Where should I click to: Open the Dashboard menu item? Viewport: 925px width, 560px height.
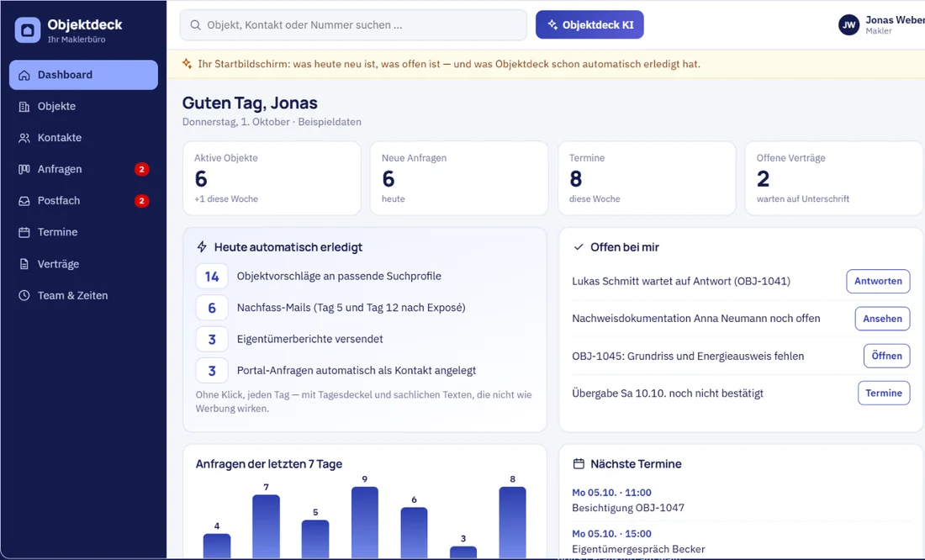click(84, 75)
